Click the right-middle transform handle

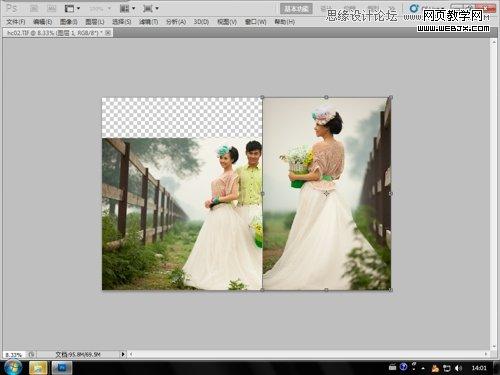[x=391, y=193]
